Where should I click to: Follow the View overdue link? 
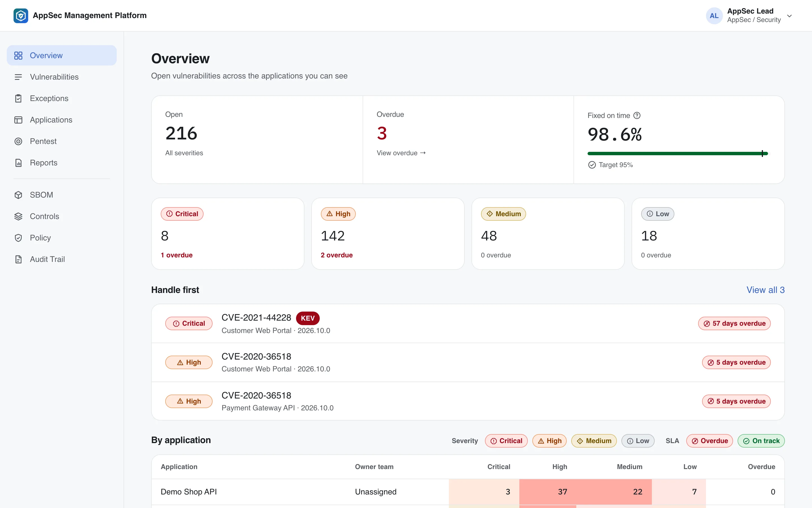click(x=401, y=153)
